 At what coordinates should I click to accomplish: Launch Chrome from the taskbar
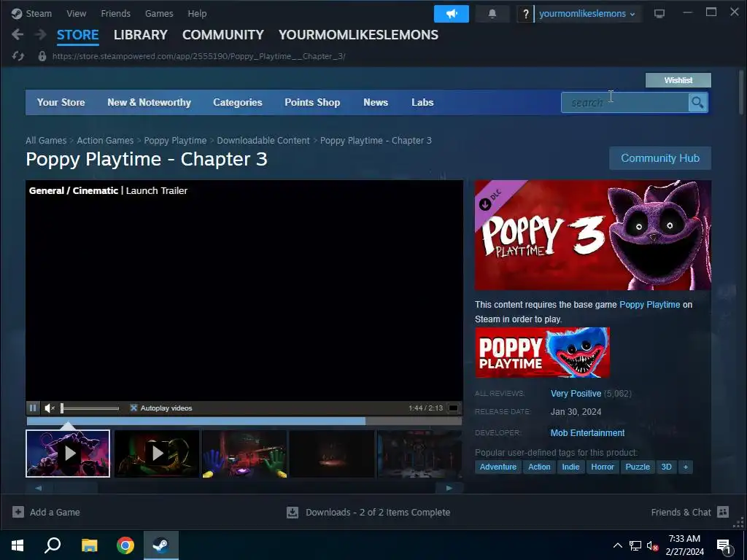[x=125, y=545]
